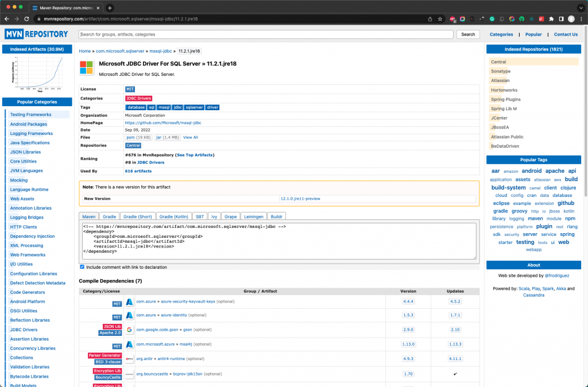This screenshot has height=387, width=588.
Task: Open Contact Us link
Action: coord(566,34)
